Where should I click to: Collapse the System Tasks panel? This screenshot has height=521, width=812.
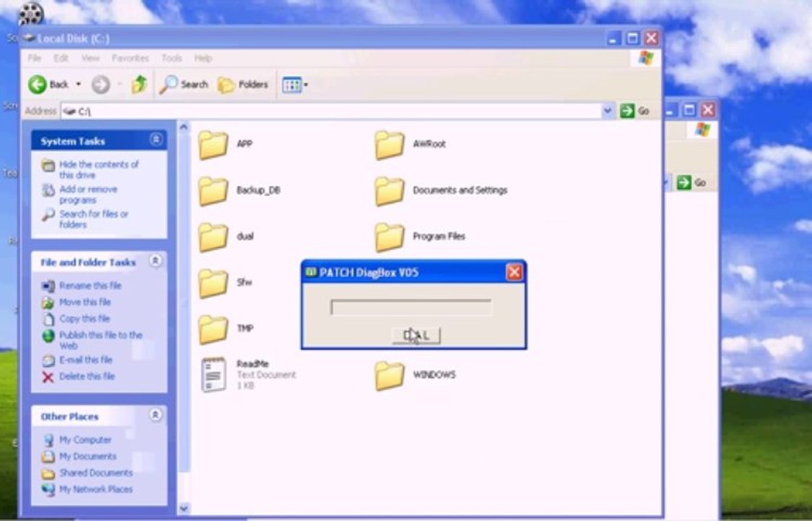pos(156,139)
